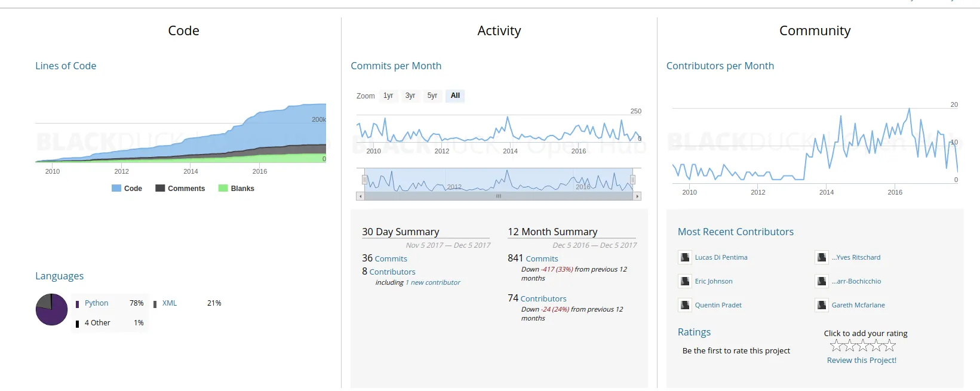Set commits chart zoom to 1yr
980x391 pixels.
(388, 96)
